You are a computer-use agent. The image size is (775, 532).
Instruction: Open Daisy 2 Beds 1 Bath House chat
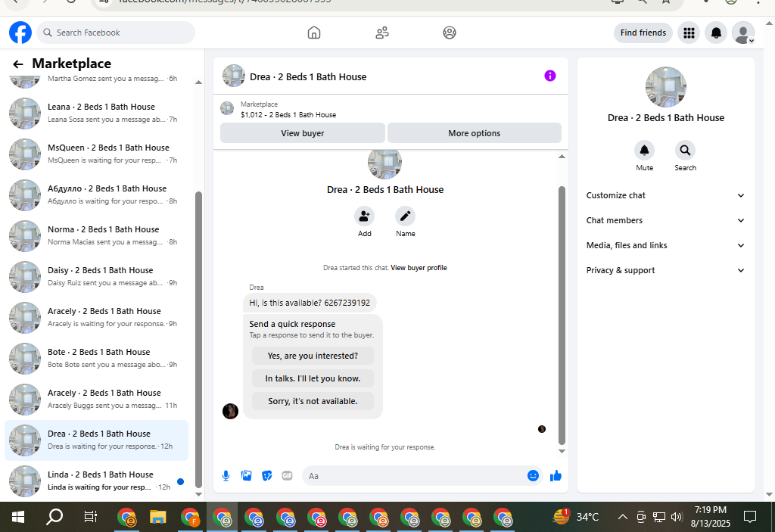(x=97, y=277)
